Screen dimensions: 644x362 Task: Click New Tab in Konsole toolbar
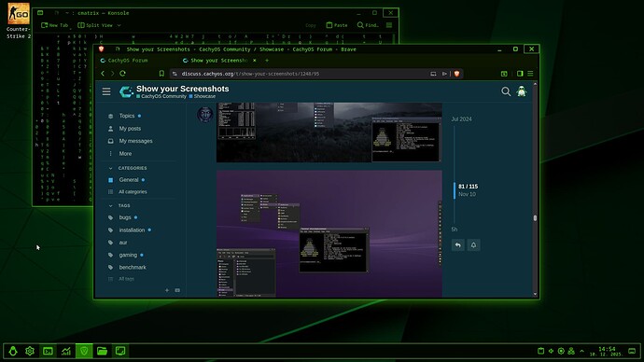point(55,25)
